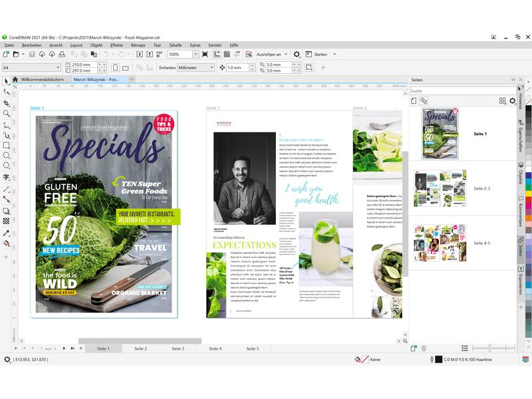Click nudge distance spinner arrows
The width and height of the screenshot is (532, 399).
(252, 68)
